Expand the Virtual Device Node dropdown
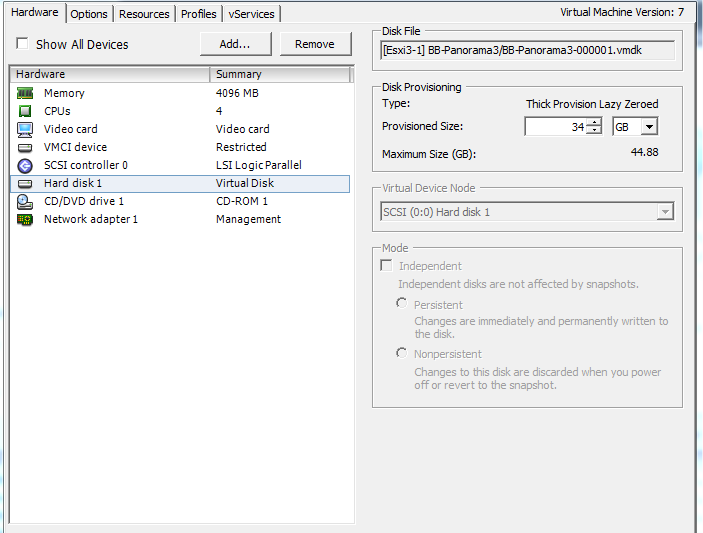The image size is (703, 533). click(663, 212)
